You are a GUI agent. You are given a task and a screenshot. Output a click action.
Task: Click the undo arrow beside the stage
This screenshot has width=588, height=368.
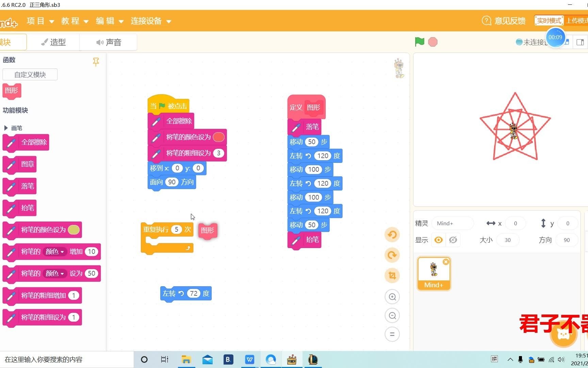tap(392, 235)
